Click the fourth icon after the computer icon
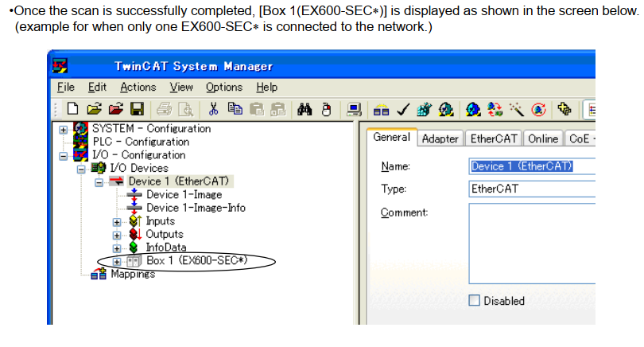644x347 pixels. [445, 110]
